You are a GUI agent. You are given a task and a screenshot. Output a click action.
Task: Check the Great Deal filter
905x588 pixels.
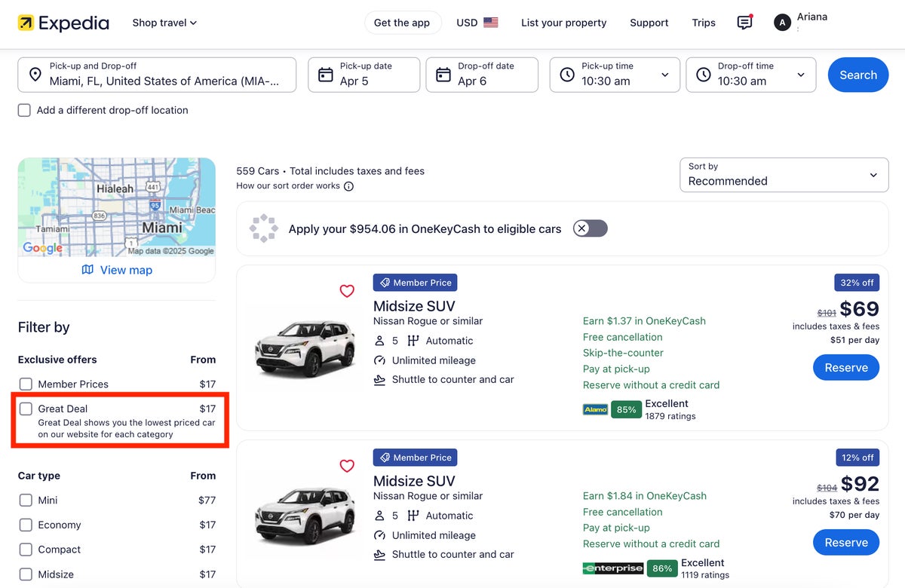(26, 409)
